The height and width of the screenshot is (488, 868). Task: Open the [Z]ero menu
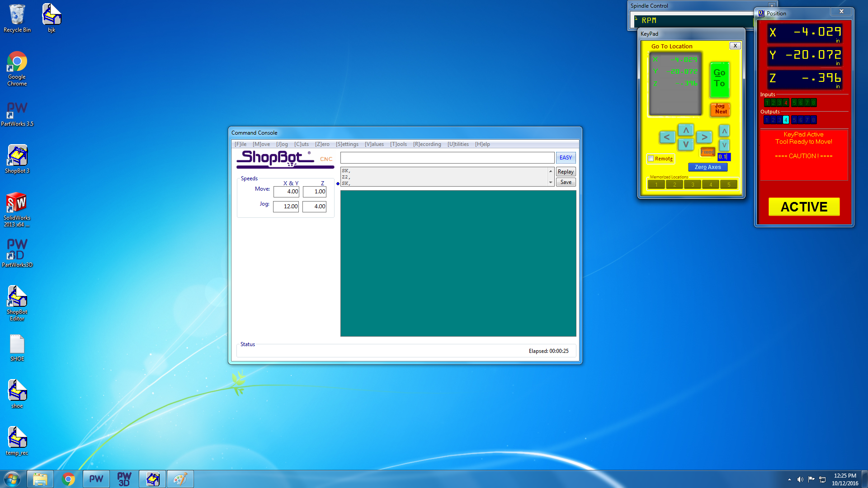(322, 144)
